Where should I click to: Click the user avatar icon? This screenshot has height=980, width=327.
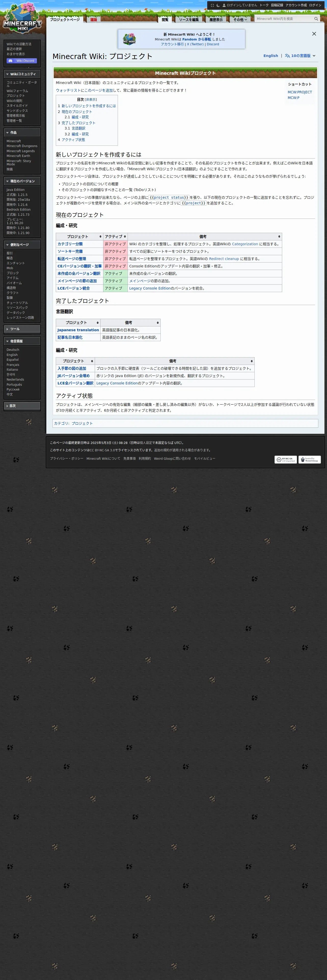click(224, 5)
